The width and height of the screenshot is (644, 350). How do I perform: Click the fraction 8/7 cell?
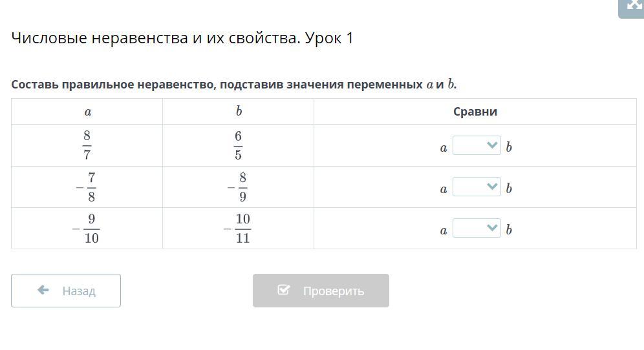87,145
